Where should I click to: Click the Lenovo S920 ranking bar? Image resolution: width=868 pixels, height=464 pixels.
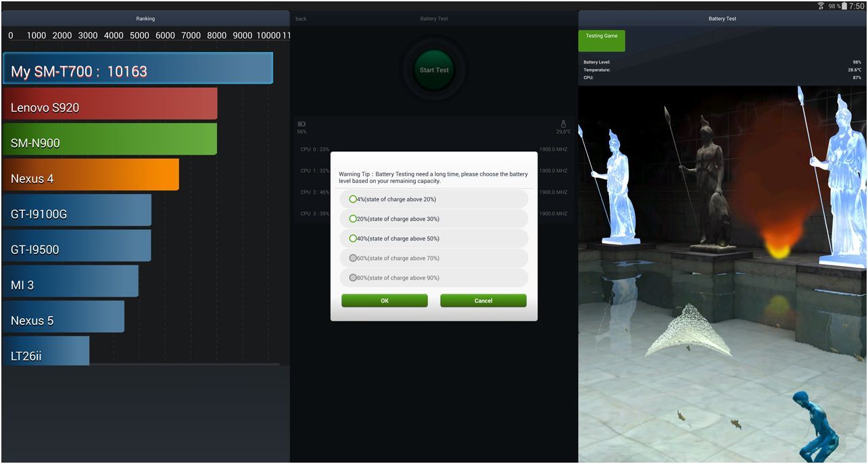[x=110, y=104]
